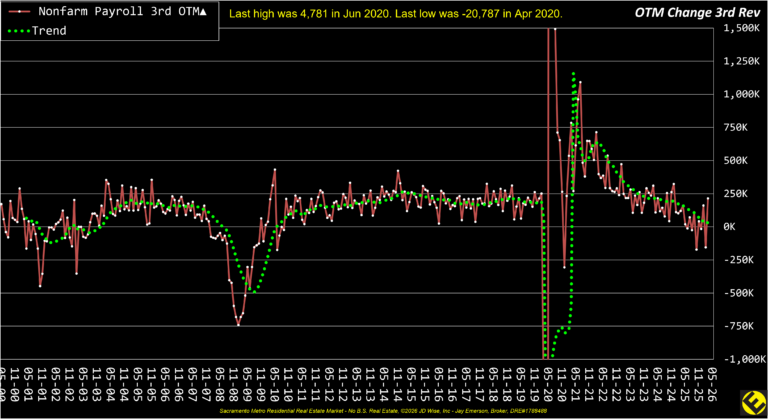Click the 05-24 x-axis date label

658,385
